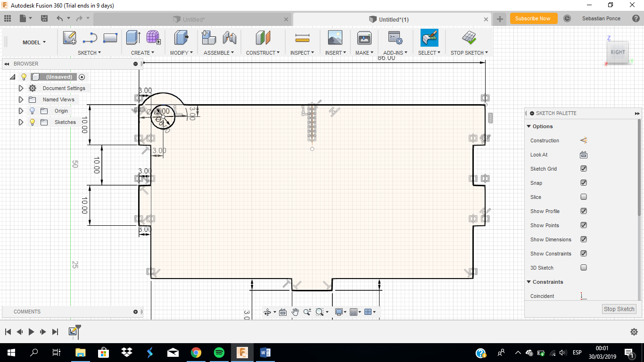Open the 3D Print make icon

(x=364, y=38)
